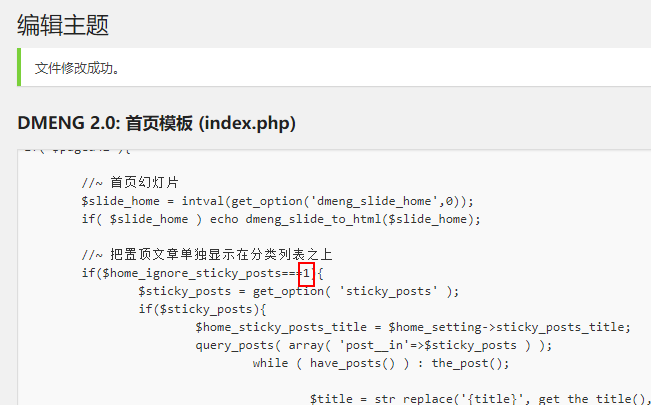Click the the_post(); call

point(470,363)
